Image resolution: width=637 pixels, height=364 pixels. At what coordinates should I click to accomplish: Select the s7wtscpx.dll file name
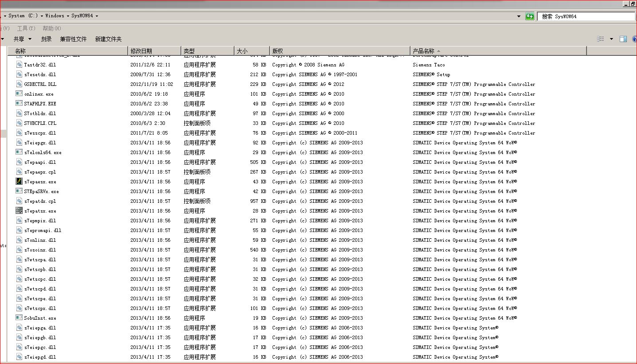(40, 308)
